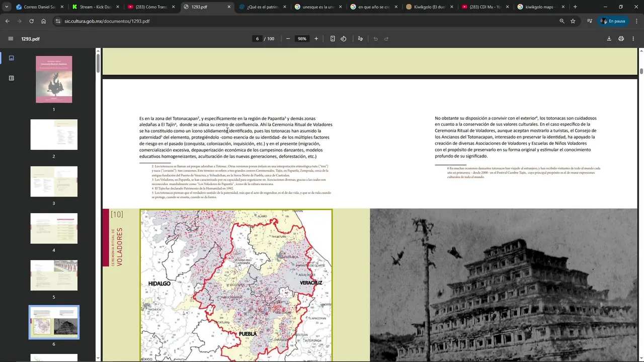The height and width of the screenshot is (362, 644).
Task: Click the fit to page icon
Action: [333, 39]
